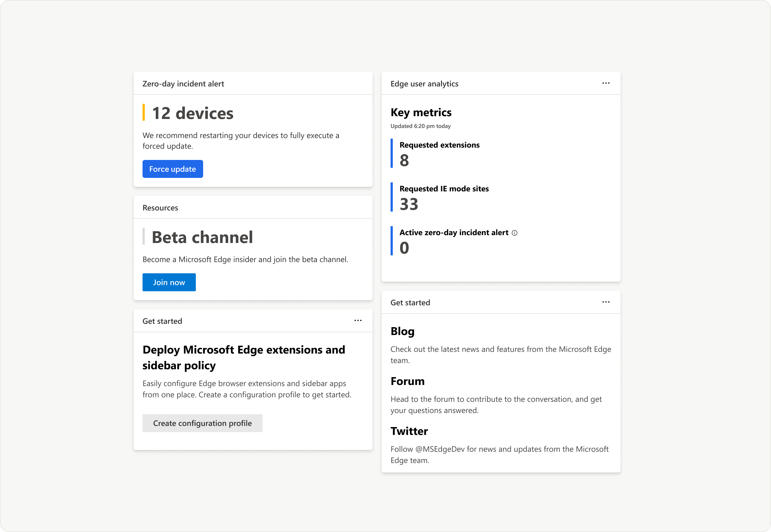
Task: Click the Requested IE mode sites label
Action: pos(444,189)
